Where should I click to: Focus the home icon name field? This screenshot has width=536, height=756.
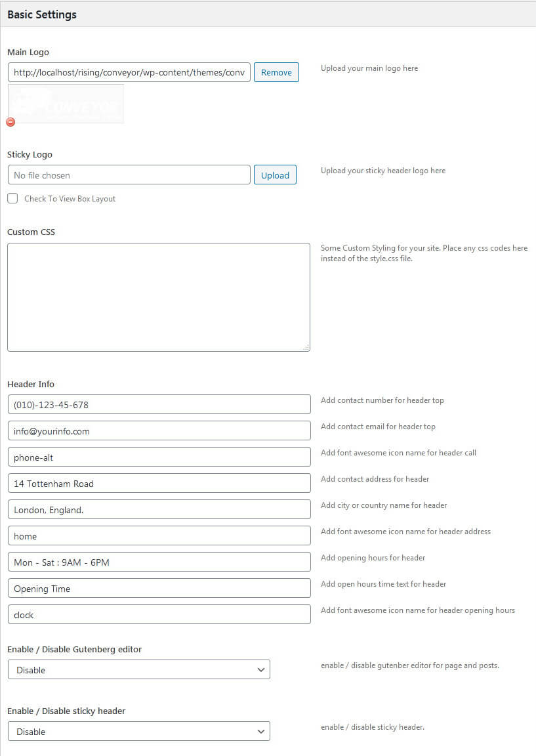(x=158, y=535)
